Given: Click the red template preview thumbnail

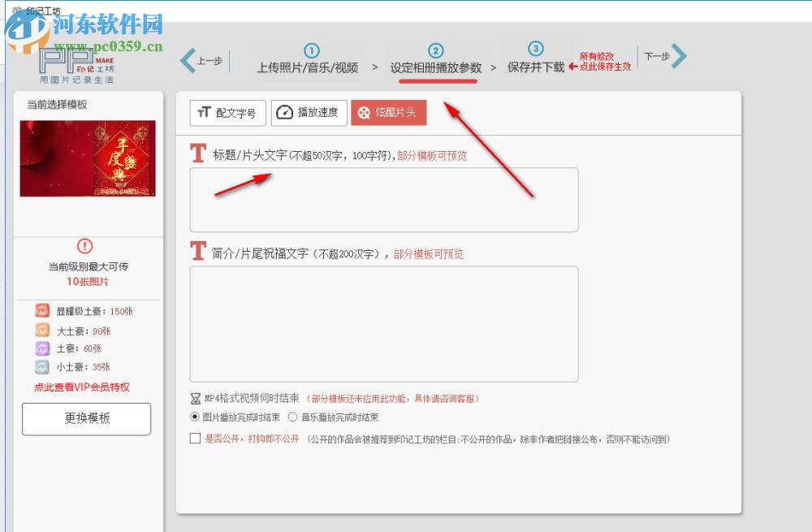Looking at the screenshot, I should click(88, 159).
